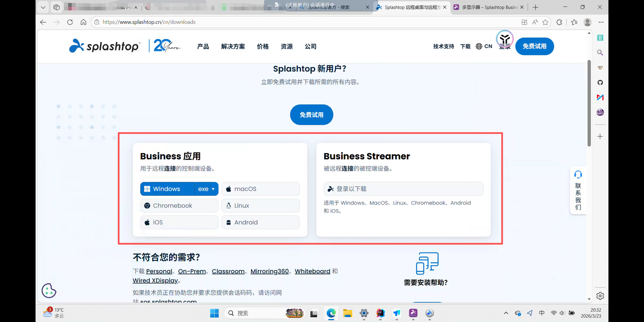Click the Splashtop logo
This screenshot has width=644, height=322.
[x=104, y=46]
